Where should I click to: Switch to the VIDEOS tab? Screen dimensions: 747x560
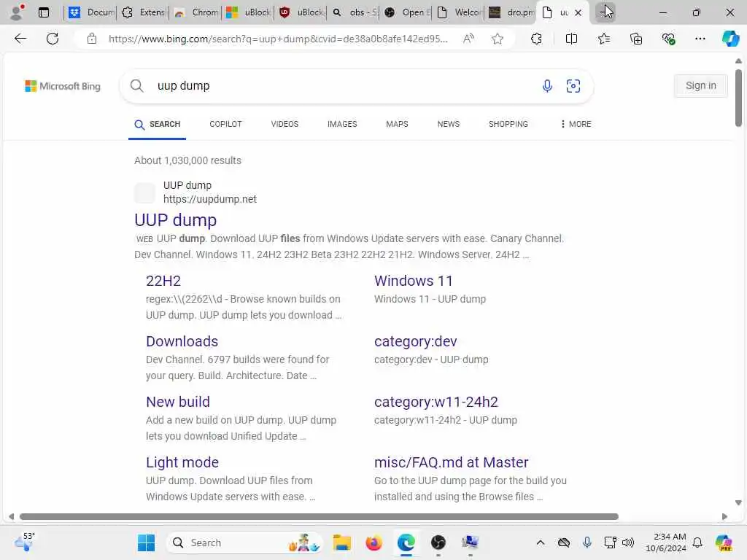point(285,124)
